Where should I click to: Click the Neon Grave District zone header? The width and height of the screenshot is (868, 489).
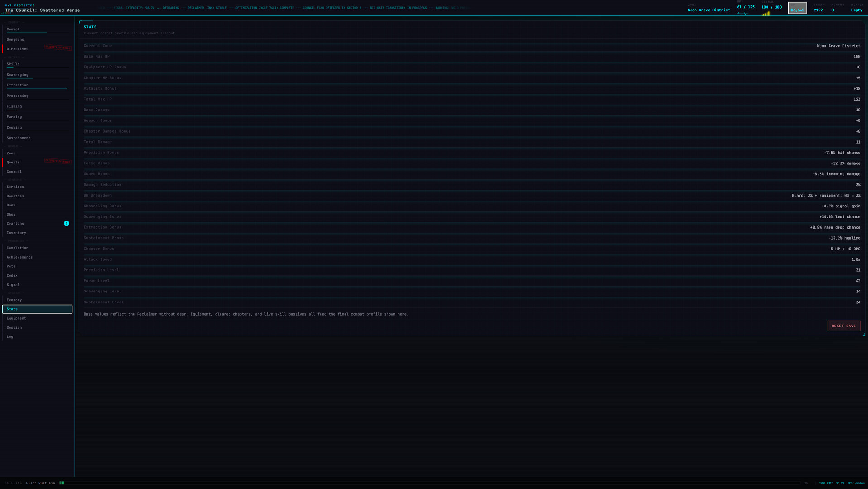709,10
